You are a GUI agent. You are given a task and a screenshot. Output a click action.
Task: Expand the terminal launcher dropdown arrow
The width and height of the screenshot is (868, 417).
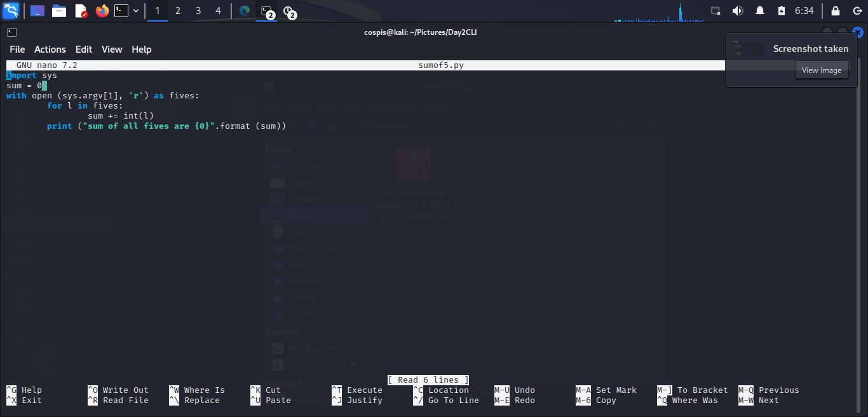[x=136, y=10]
